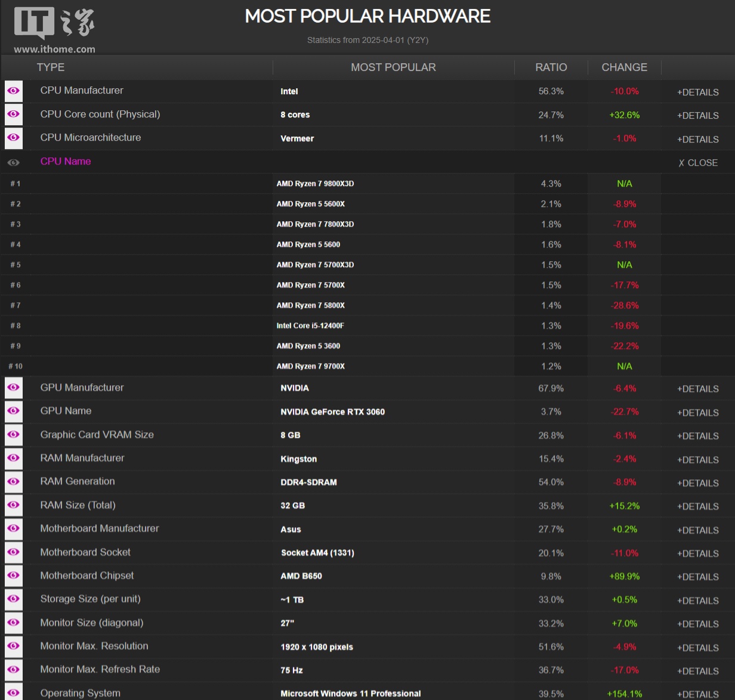Select the AMD Ryzen 7 9800X3D entry
Viewport: 735px width, 700px height.
315,184
